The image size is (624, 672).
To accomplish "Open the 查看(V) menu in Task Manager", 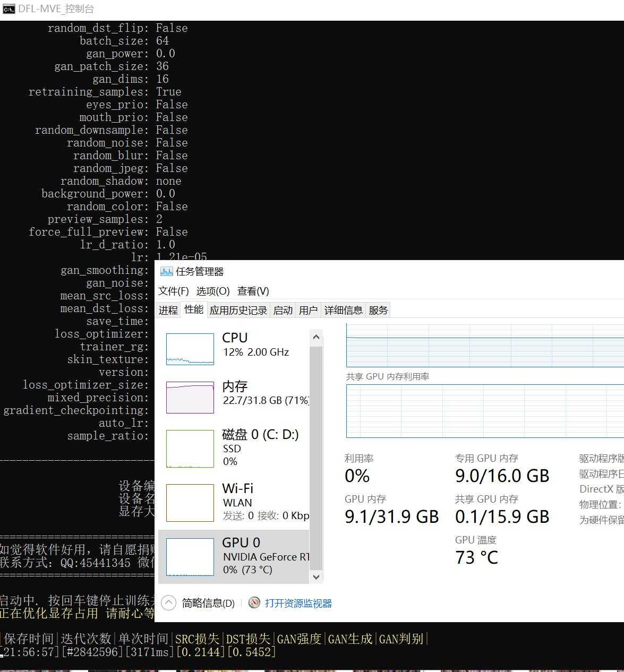I will tap(253, 291).
